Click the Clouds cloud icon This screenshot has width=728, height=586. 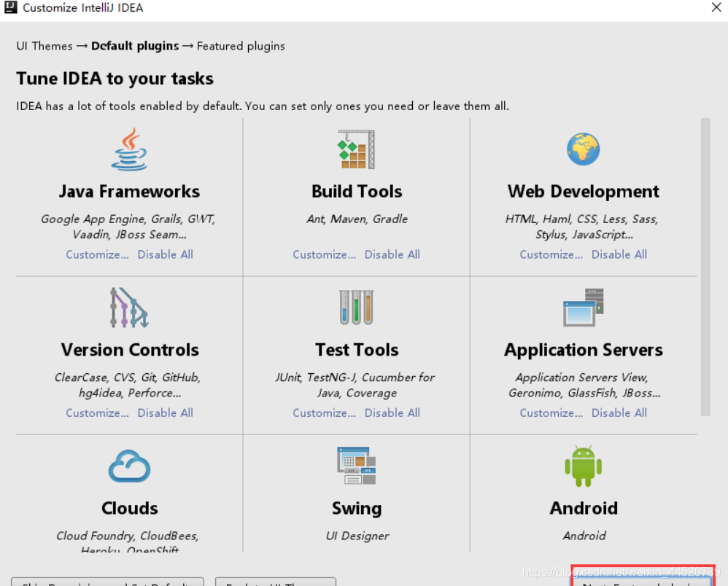129,466
